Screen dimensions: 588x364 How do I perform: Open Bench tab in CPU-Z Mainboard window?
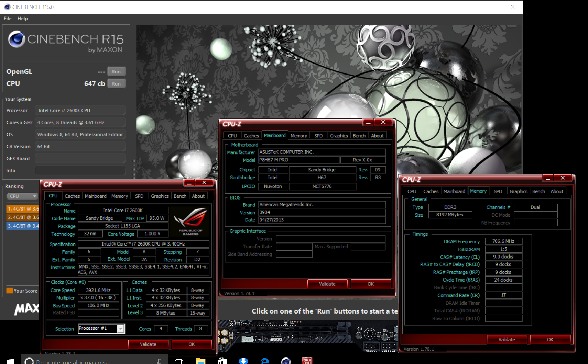tap(359, 136)
